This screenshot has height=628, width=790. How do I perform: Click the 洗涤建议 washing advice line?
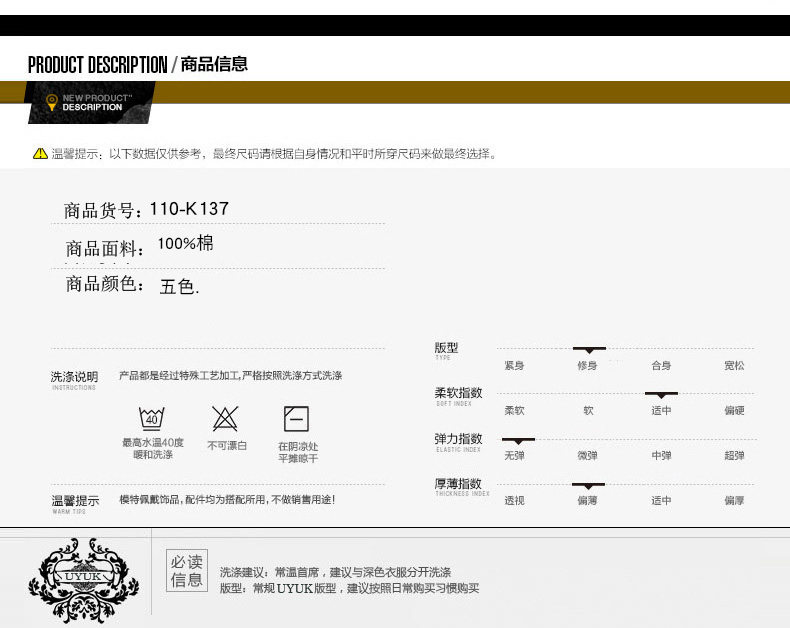pyautogui.click(x=335, y=572)
